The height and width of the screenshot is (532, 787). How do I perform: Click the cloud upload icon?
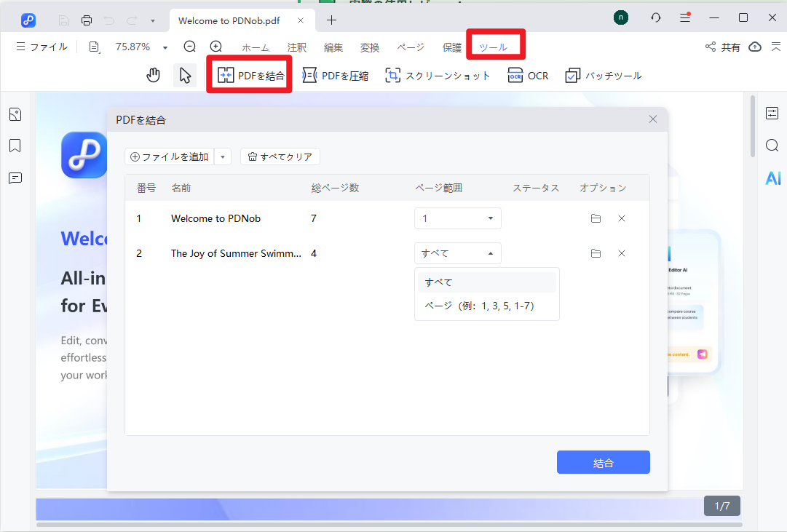coord(755,47)
